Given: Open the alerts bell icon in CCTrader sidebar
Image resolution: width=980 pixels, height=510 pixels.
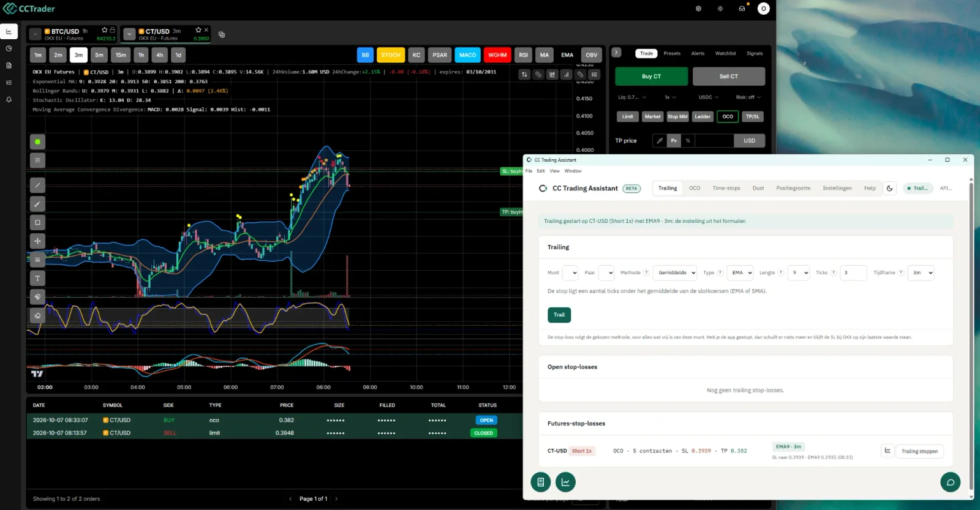Looking at the screenshot, I should point(9,99).
